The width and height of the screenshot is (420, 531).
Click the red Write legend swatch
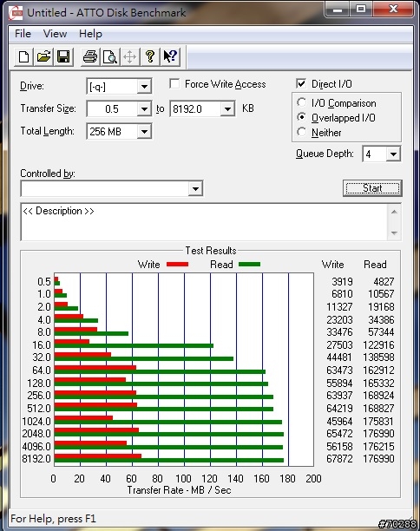click(178, 264)
